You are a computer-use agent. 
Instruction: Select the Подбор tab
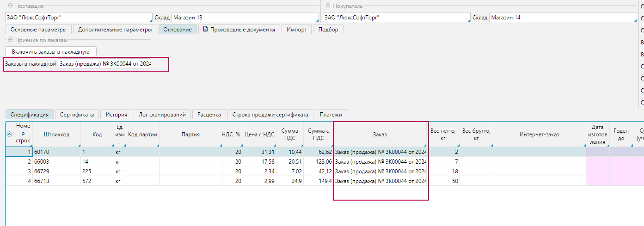click(x=328, y=30)
